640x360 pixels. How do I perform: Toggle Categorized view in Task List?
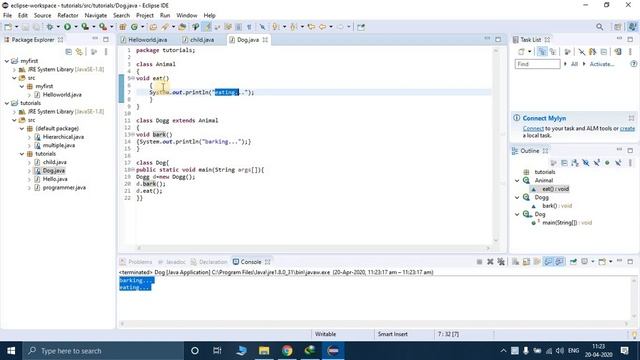point(542,52)
